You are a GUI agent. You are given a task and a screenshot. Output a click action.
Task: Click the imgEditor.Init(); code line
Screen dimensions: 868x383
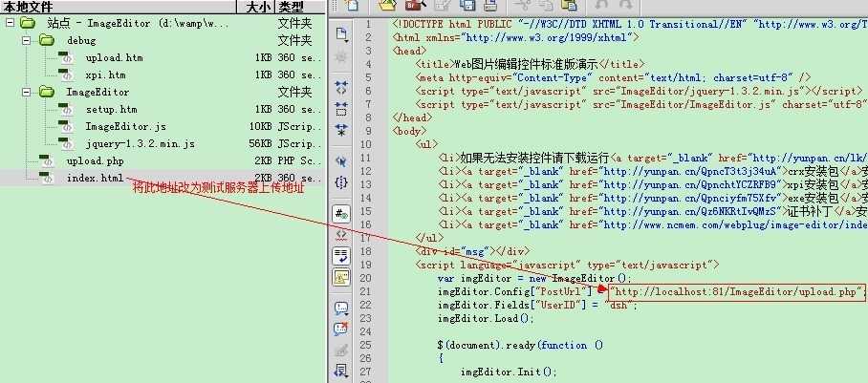(x=509, y=372)
